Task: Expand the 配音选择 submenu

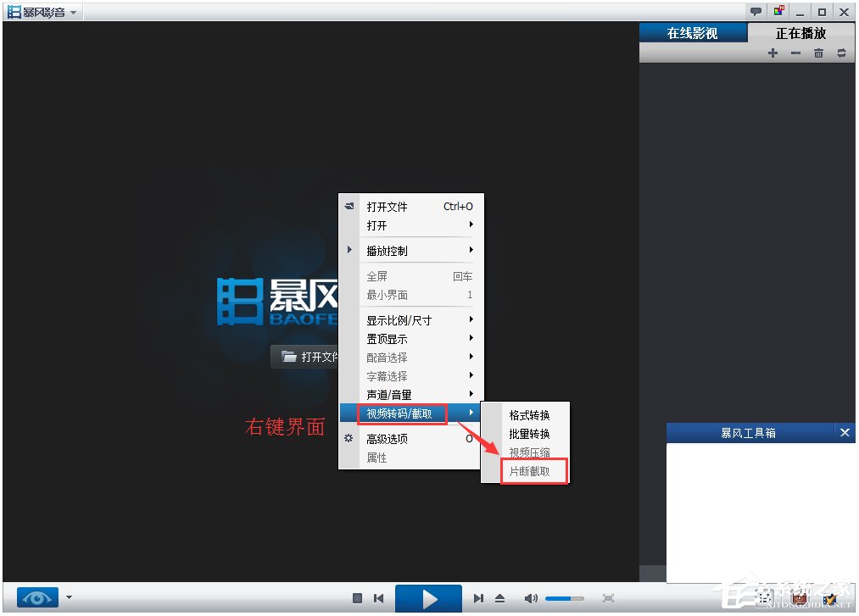Action: coord(411,358)
